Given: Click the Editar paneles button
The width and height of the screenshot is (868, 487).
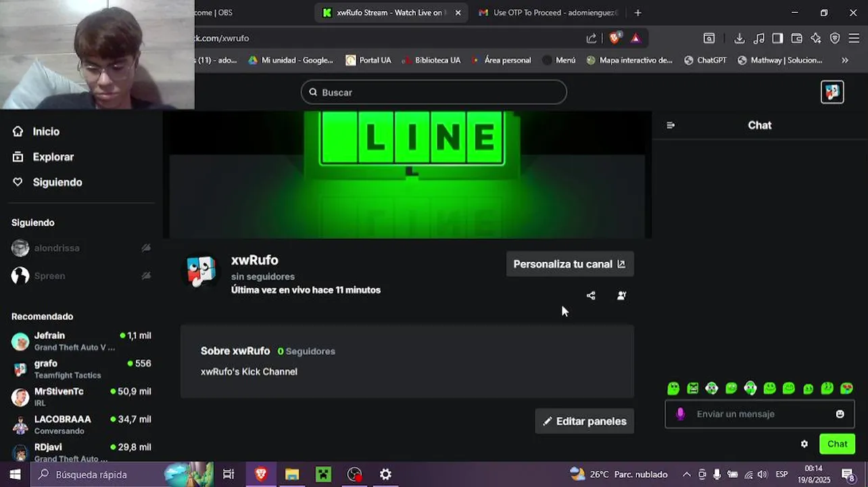Looking at the screenshot, I should pos(585,421).
